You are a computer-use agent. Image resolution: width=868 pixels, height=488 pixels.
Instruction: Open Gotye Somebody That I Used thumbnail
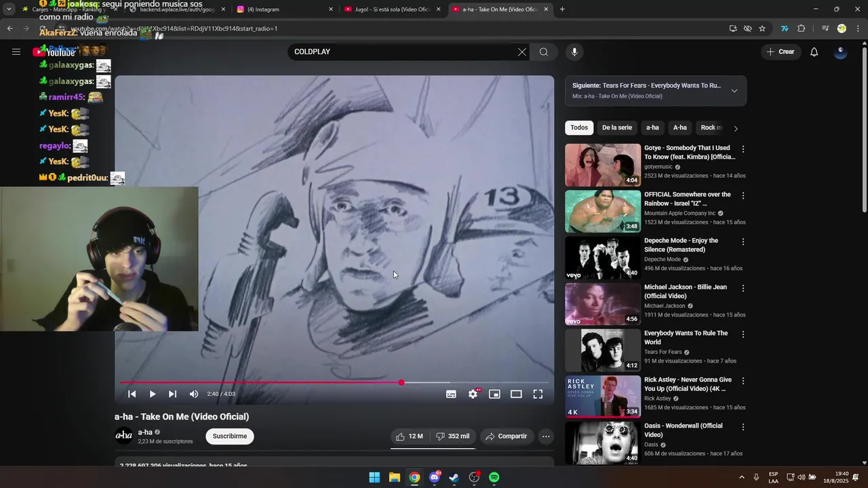(603, 165)
